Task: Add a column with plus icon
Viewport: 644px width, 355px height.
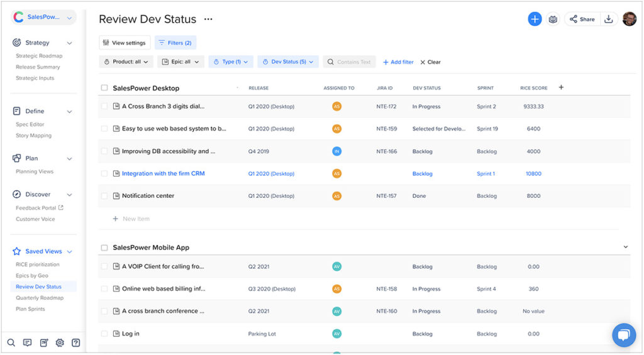Action: [x=561, y=87]
